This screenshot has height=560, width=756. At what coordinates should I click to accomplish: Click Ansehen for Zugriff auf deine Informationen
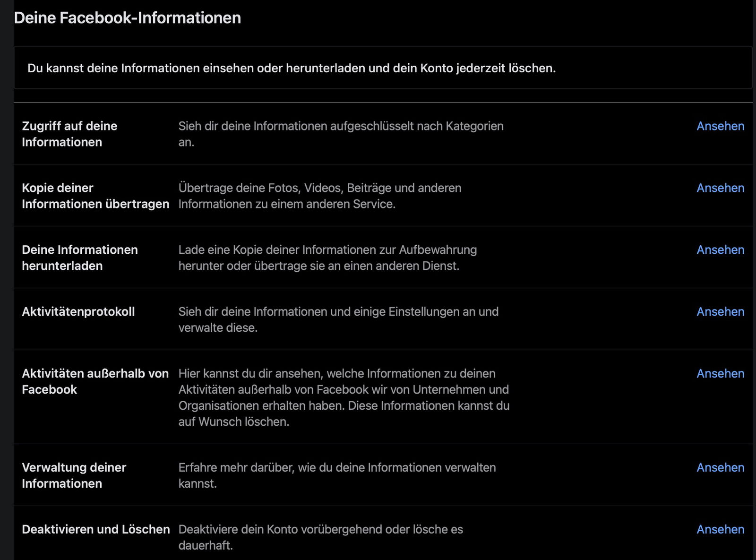coord(720,126)
